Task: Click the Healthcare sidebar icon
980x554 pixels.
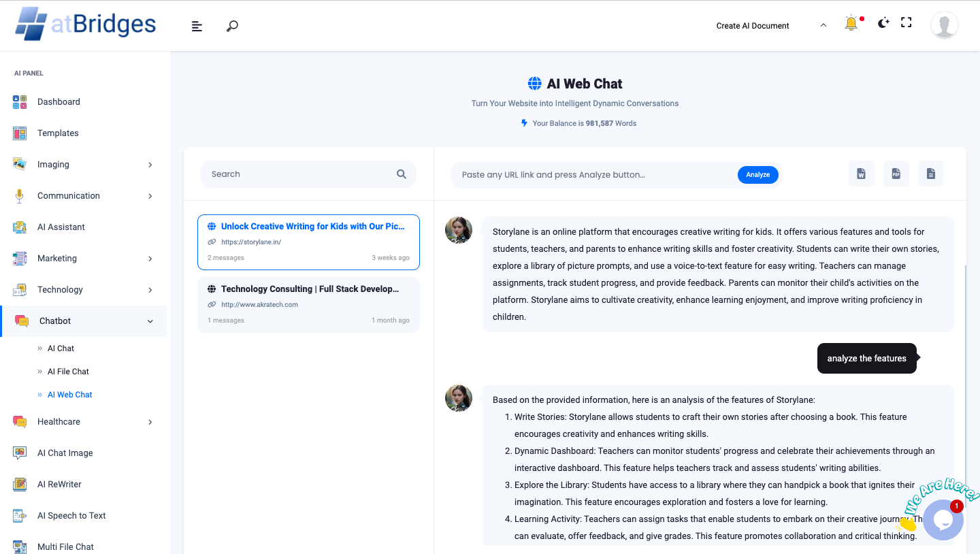Action: click(x=20, y=422)
